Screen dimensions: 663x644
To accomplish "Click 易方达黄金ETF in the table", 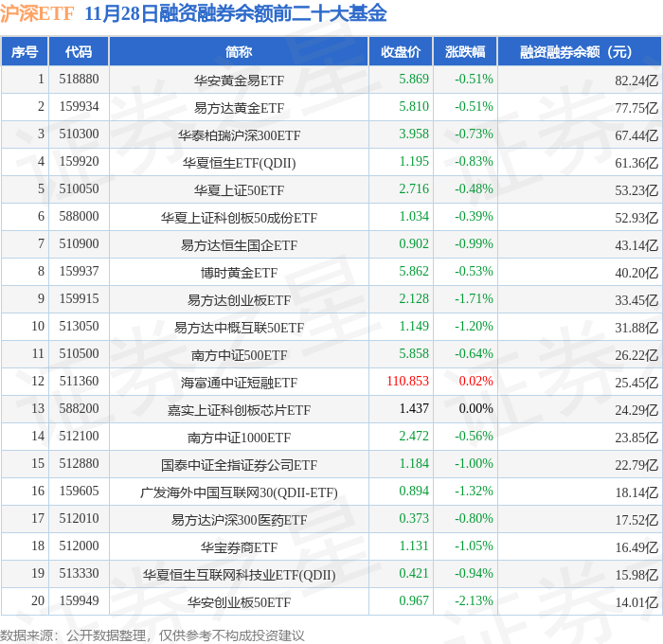I will (x=239, y=108).
